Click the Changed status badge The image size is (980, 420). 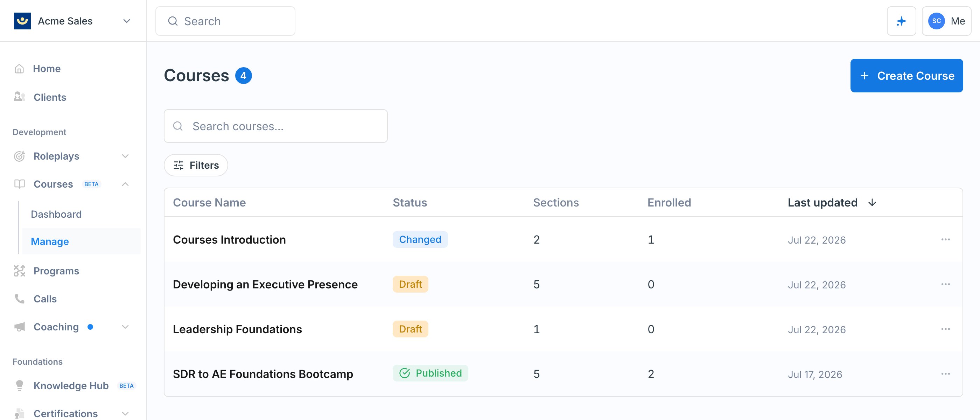point(420,239)
